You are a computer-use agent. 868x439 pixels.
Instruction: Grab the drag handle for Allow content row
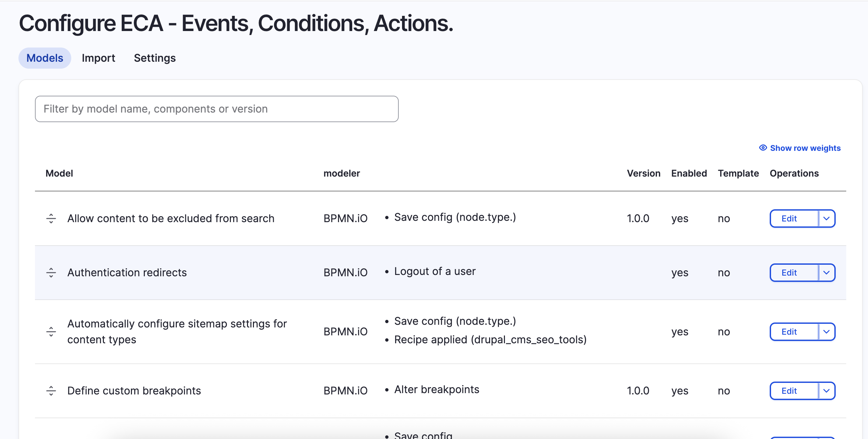(51, 218)
